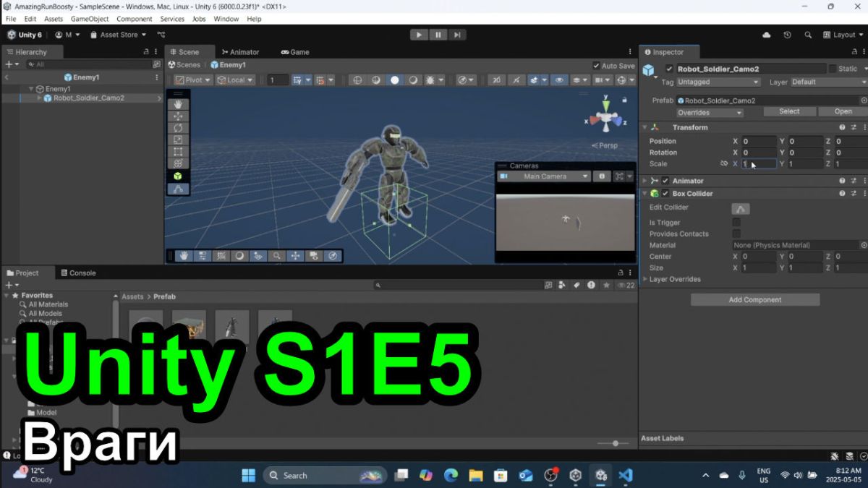Open Microsoft Edge from taskbar
The image size is (868, 488).
[451, 475]
